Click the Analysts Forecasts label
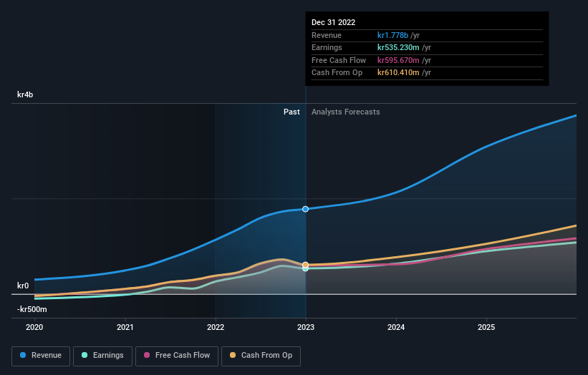This screenshot has width=588, height=375. click(345, 112)
